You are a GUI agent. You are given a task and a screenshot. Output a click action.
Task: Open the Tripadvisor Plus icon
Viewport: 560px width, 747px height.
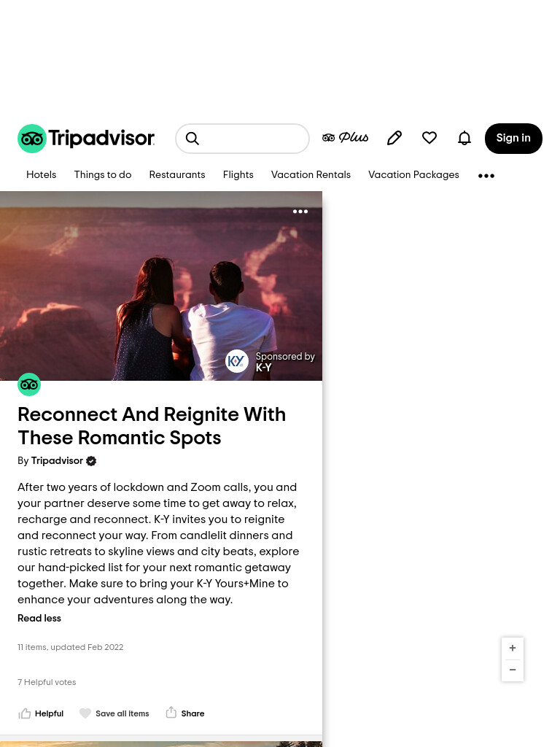tap(345, 138)
